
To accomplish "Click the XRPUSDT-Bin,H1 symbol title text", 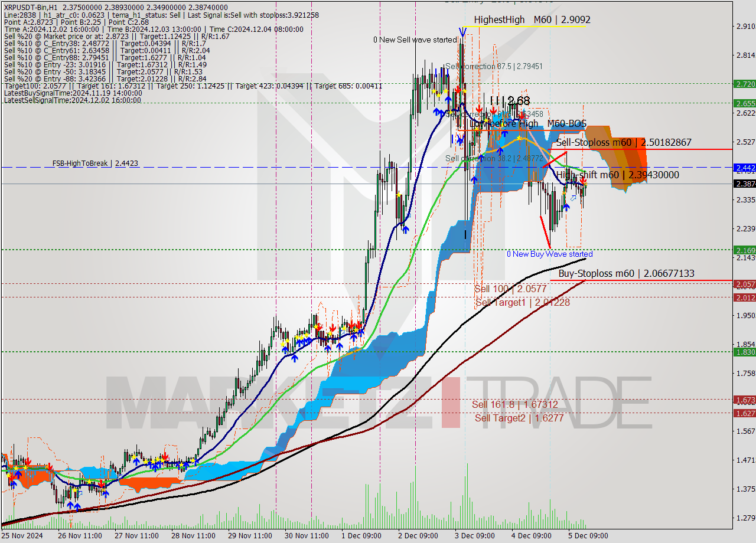I will [30, 6].
